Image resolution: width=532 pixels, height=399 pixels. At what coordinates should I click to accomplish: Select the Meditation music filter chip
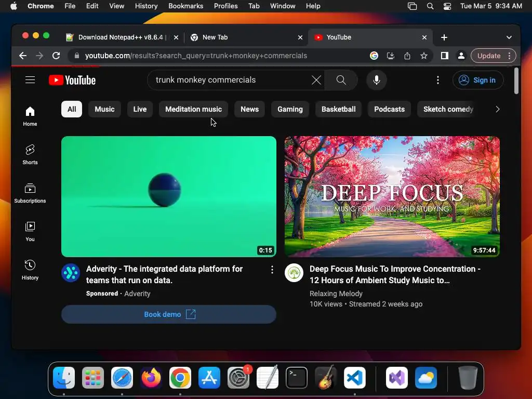[x=193, y=109]
